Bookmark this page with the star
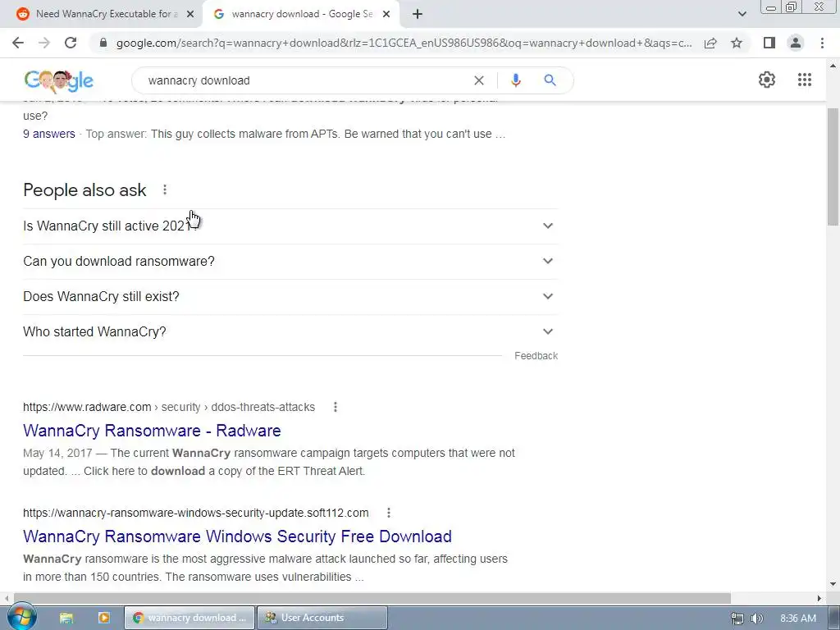The image size is (840, 630). pyautogui.click(x=737, y=43)
